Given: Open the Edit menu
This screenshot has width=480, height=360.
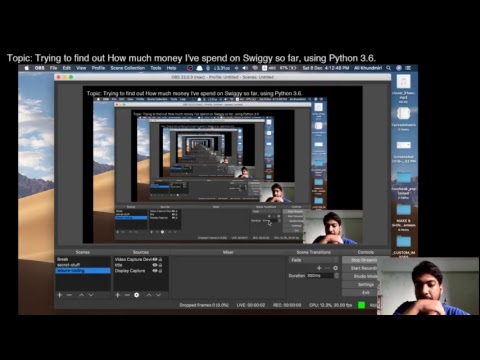Looking at the screenshot, I should [x=67, y=68].
